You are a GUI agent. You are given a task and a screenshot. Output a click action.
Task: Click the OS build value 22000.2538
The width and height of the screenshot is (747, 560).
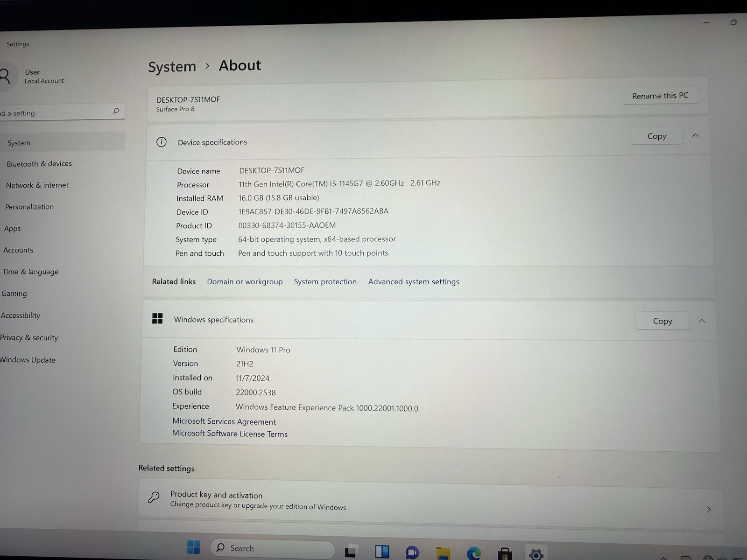point(256,392)
